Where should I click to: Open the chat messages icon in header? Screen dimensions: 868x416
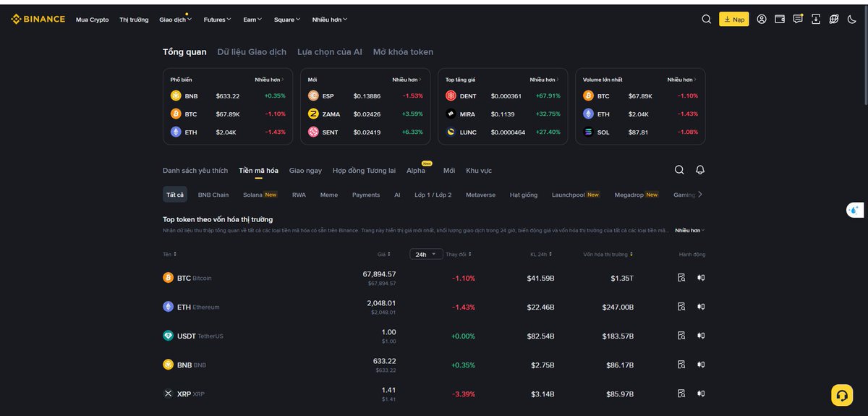(x=798, y=20)
